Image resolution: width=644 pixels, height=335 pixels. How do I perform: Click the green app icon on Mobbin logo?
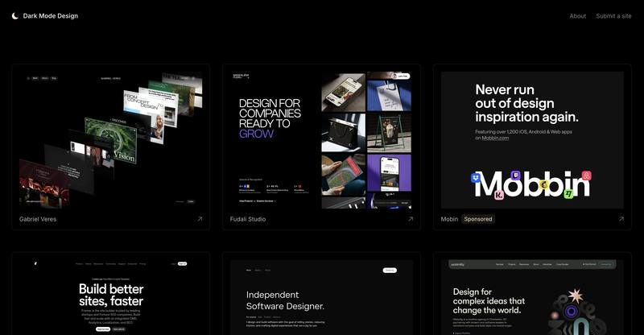pos(568,193)
